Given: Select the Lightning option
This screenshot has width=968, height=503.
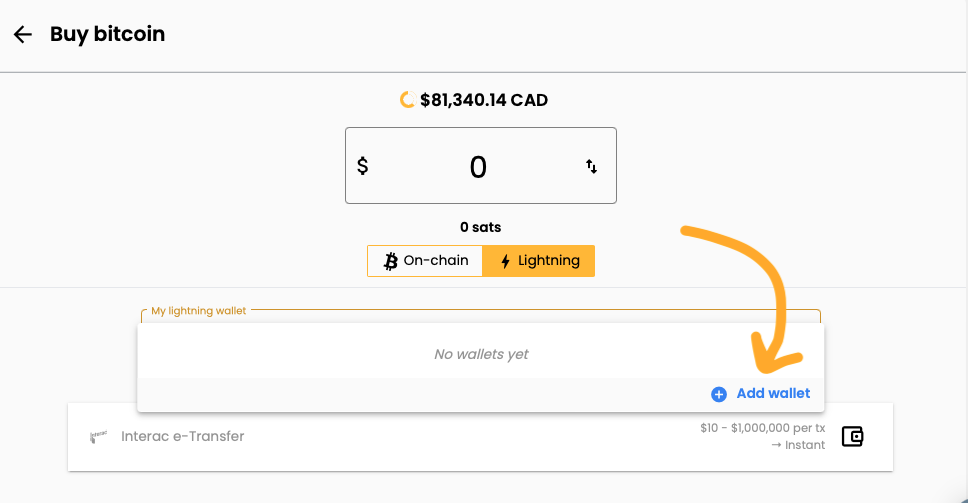Looking at the screenshot, I should [x=538, y=260].
